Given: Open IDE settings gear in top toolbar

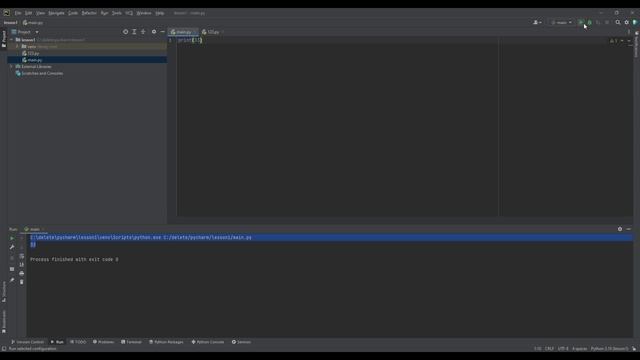Looking at the screenshot, I should (x=627, y=22).
